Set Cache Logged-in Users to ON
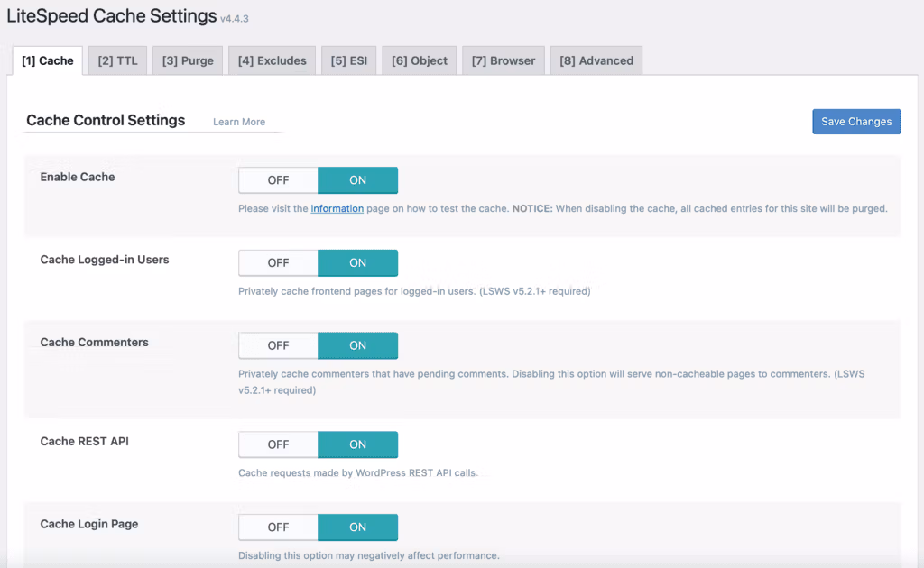 click(357, 262)
